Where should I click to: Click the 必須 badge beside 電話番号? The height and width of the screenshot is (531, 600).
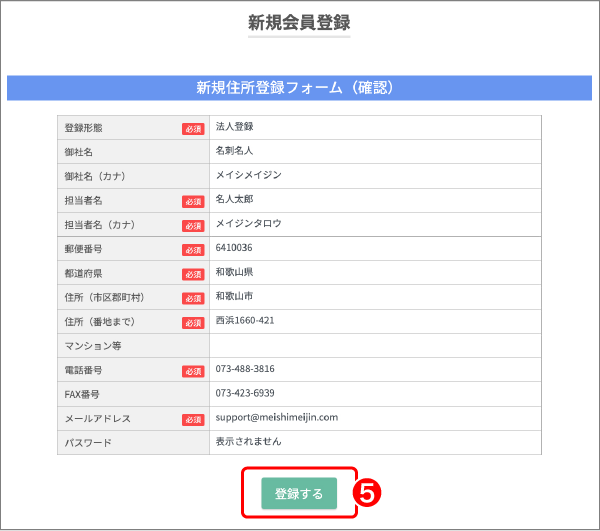[193, 371]
